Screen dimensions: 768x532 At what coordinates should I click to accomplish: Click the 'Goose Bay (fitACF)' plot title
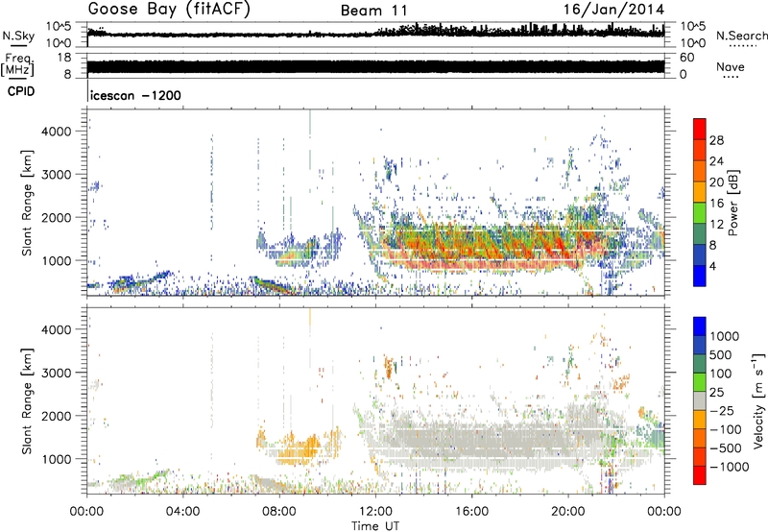tap(169, 9)
